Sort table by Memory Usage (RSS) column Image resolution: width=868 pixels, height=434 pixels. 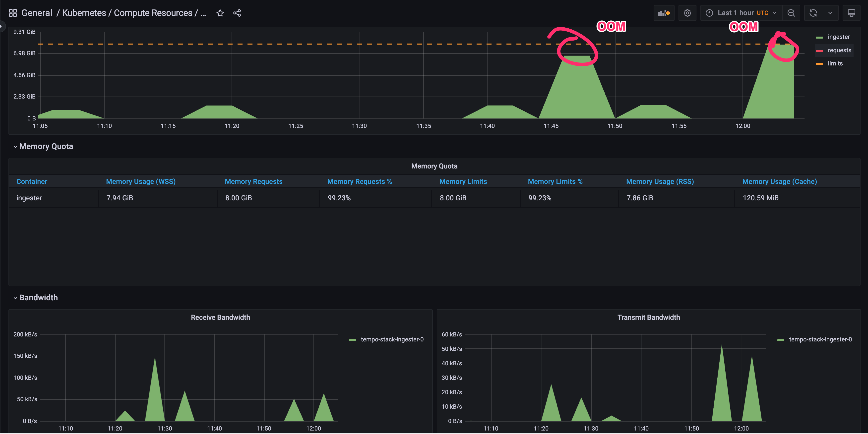pyautogui.click(x=660, y=181)
